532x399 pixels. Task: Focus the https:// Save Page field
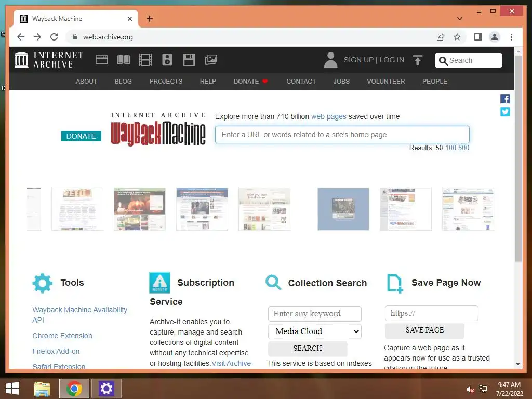(432, 313)
